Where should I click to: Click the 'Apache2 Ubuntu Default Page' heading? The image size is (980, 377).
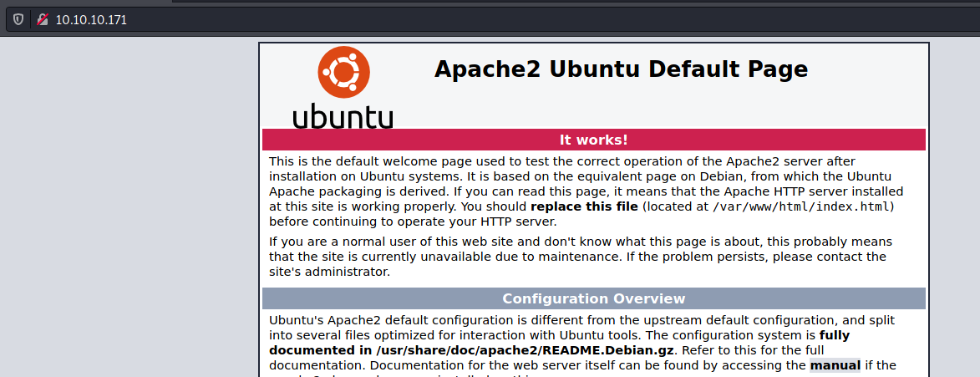tap(621, 69)
